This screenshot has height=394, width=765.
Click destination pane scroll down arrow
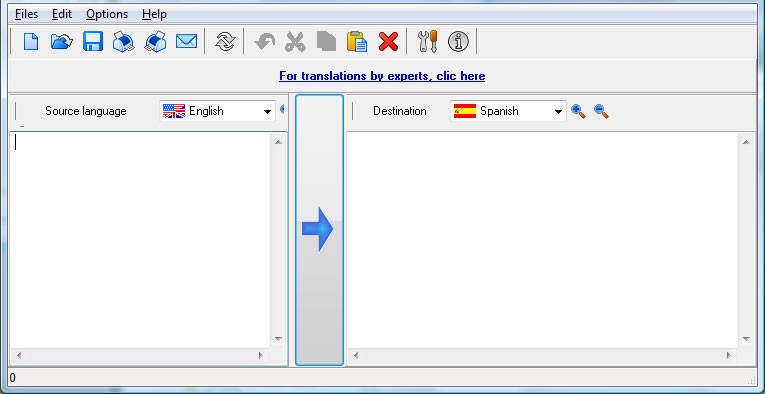point(745,338)
